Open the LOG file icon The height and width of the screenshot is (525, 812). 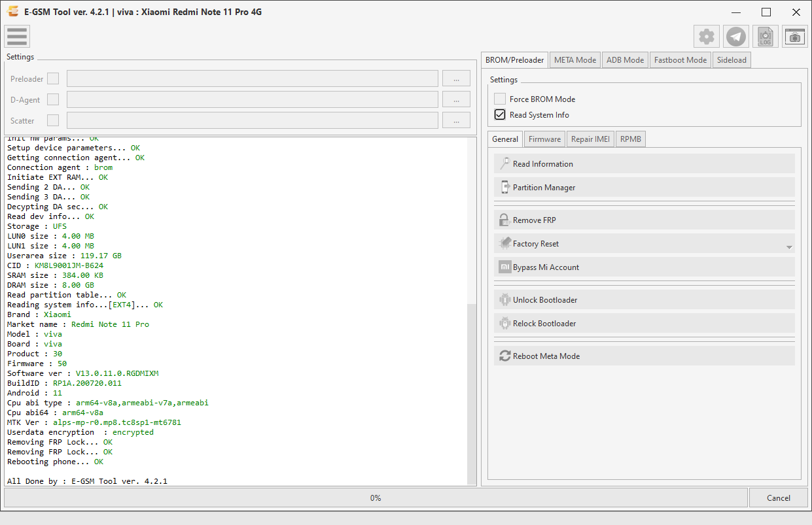pos(766,37)
